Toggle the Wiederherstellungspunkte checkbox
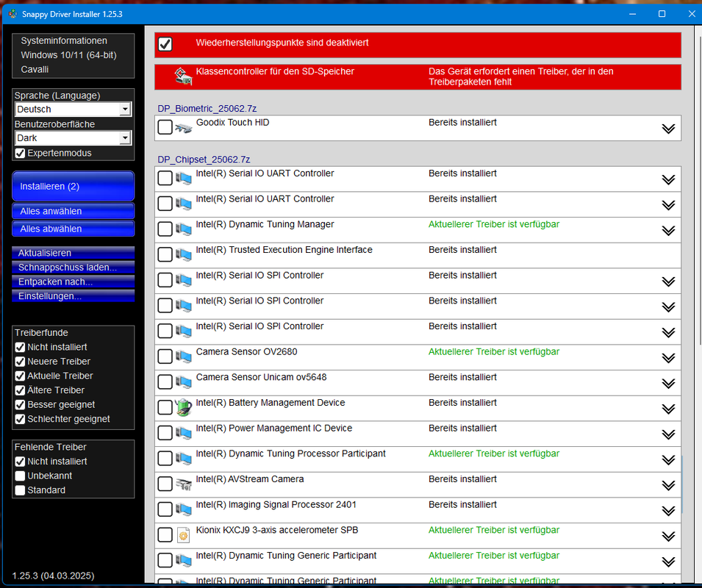Viewport: 702px width, 588px height. point(165,44)
